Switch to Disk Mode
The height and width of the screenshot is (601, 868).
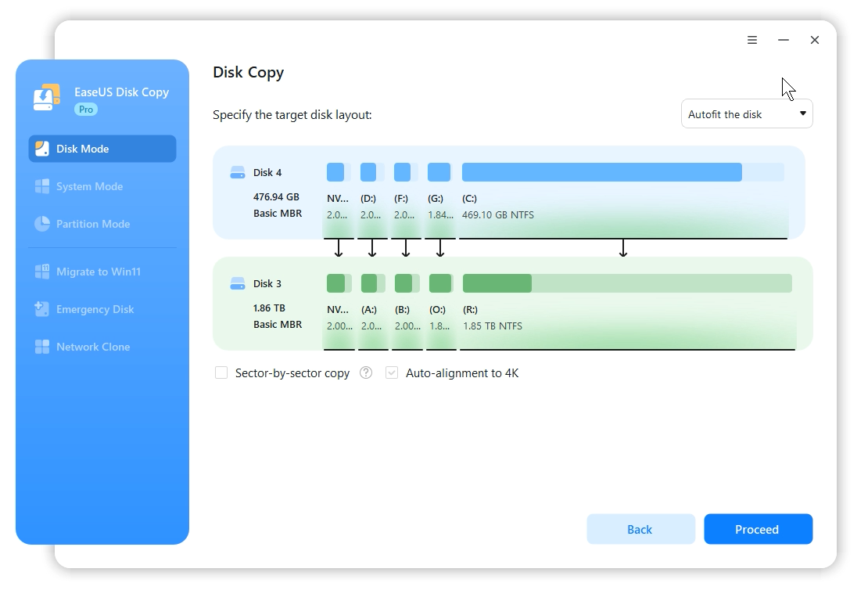point(102,149)
